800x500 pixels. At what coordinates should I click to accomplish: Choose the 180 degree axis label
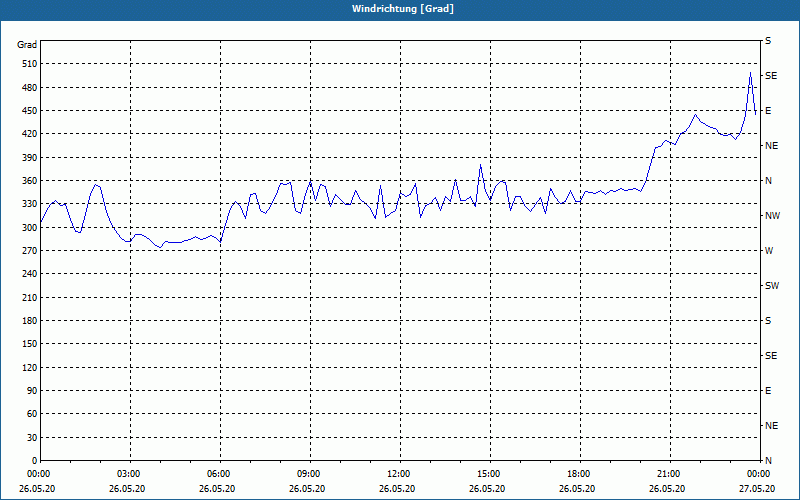(x=30, y=320)
